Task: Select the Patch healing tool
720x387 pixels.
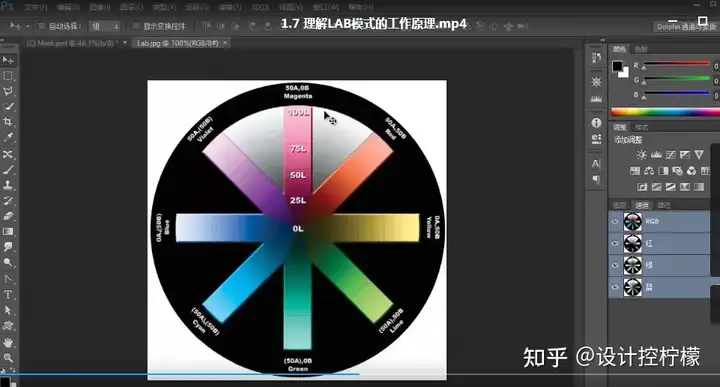Action: [x=8, y=154]
